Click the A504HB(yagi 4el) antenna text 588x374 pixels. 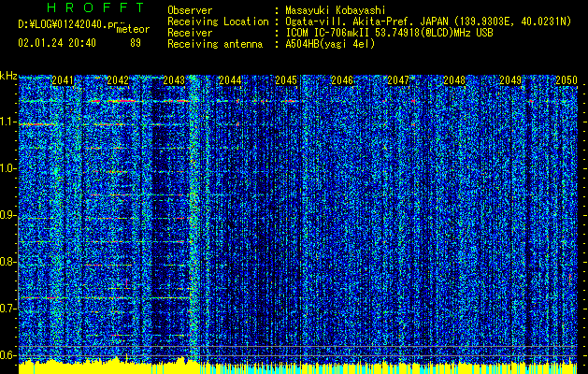(330, 44)
